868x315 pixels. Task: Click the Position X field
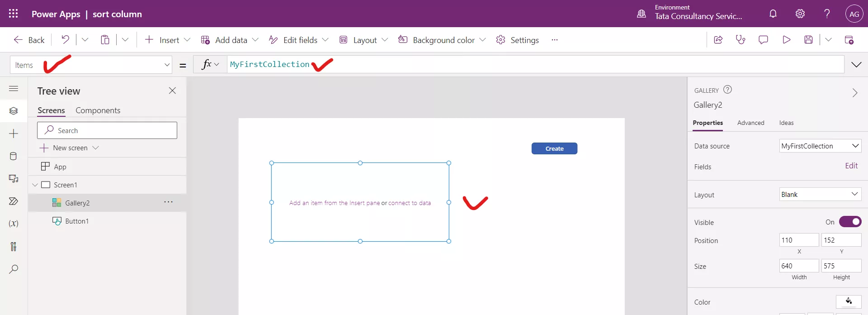[x=799, y=240]
